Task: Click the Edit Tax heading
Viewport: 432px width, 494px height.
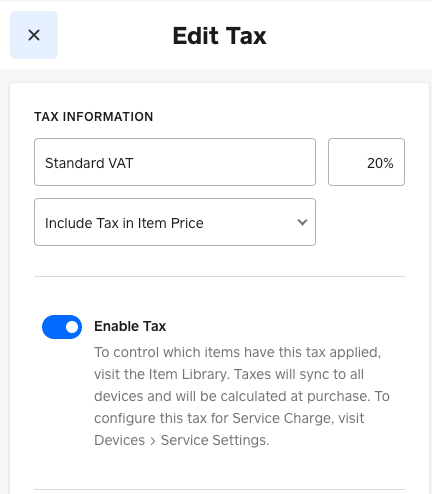Action: coord(219,36)
